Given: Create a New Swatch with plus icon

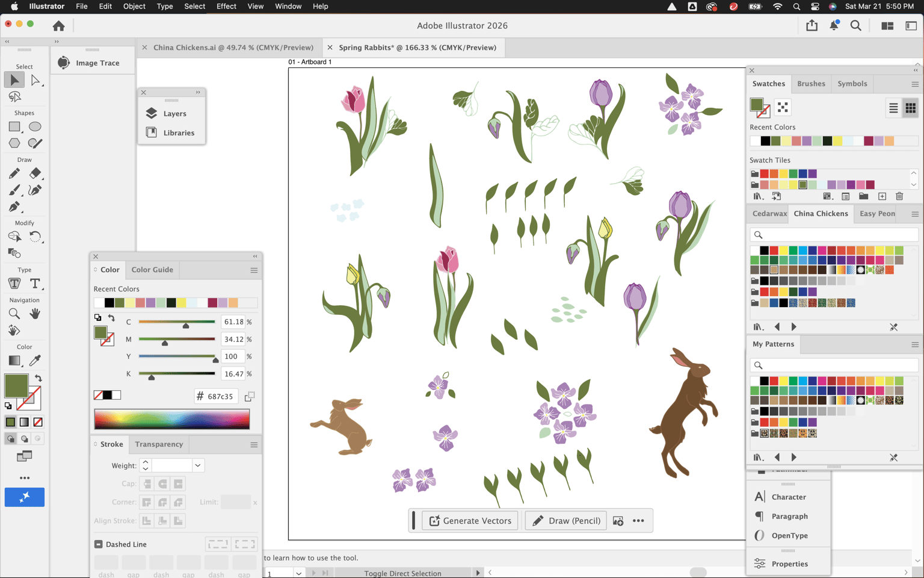Looking at the screenshot, I should click(882, 196).
